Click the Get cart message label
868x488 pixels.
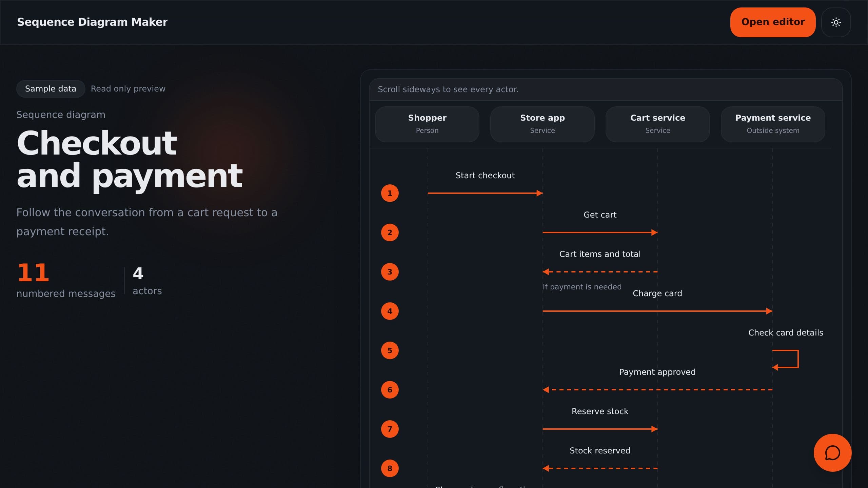pyautogui.click(x=600, y=215)
